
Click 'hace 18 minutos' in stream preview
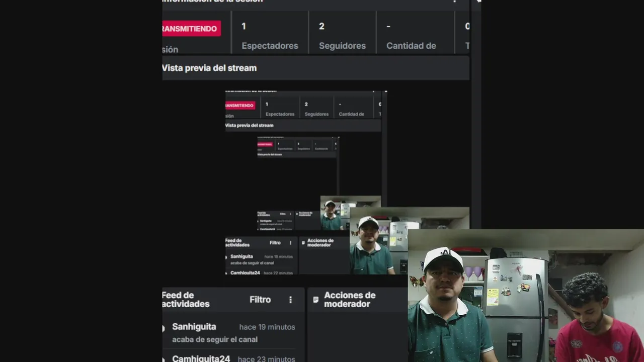click(278, 256)
